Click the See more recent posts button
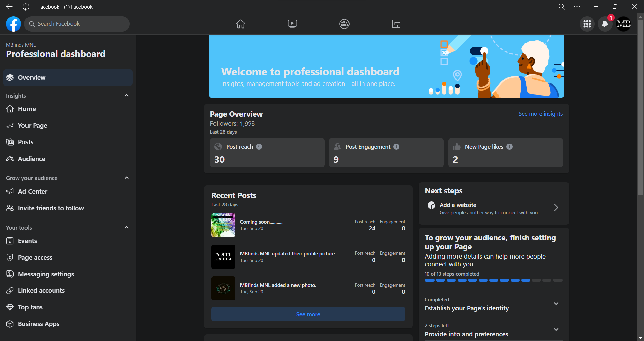 pyautogui.click(x=308, y=314)
